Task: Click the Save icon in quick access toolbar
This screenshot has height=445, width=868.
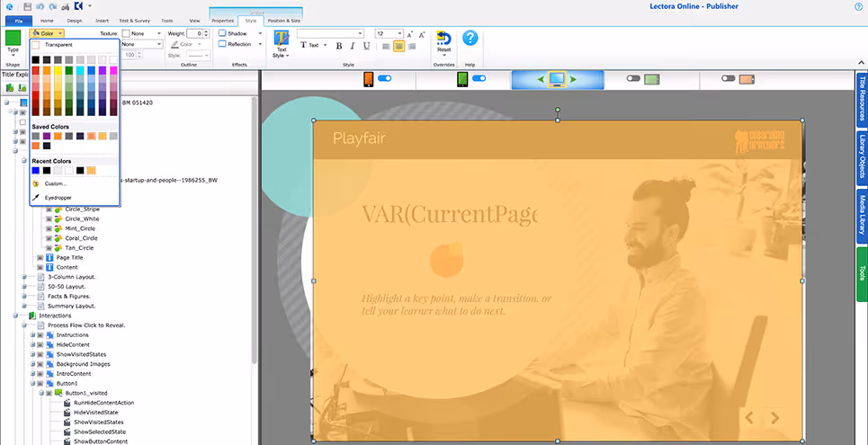Action: coord(27,6)
